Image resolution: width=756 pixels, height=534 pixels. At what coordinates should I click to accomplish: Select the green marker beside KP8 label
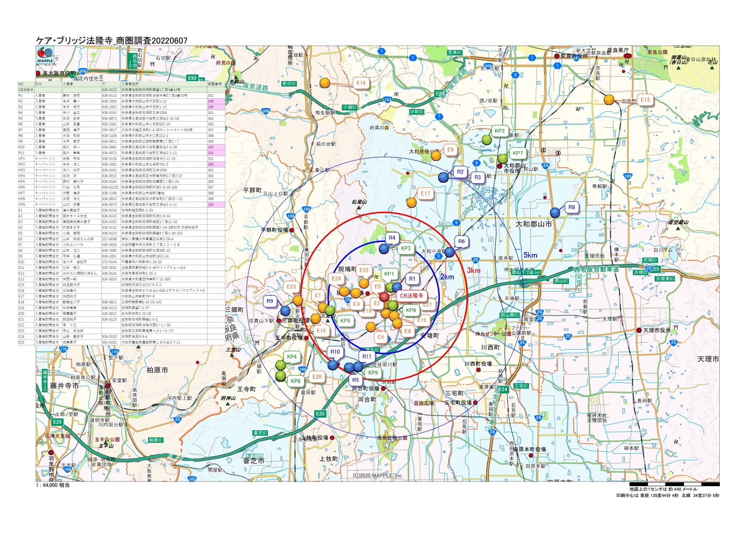[280, 375]
